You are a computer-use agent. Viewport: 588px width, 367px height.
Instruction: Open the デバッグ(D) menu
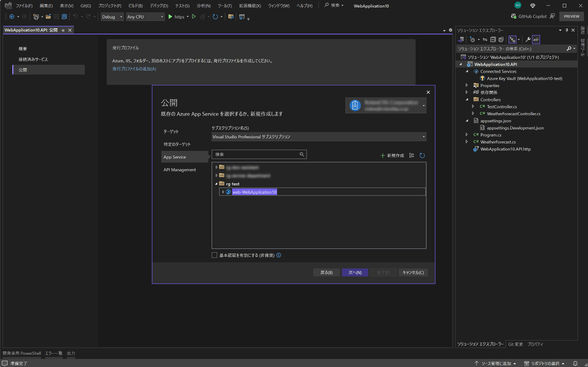click(x=159, y=6)
